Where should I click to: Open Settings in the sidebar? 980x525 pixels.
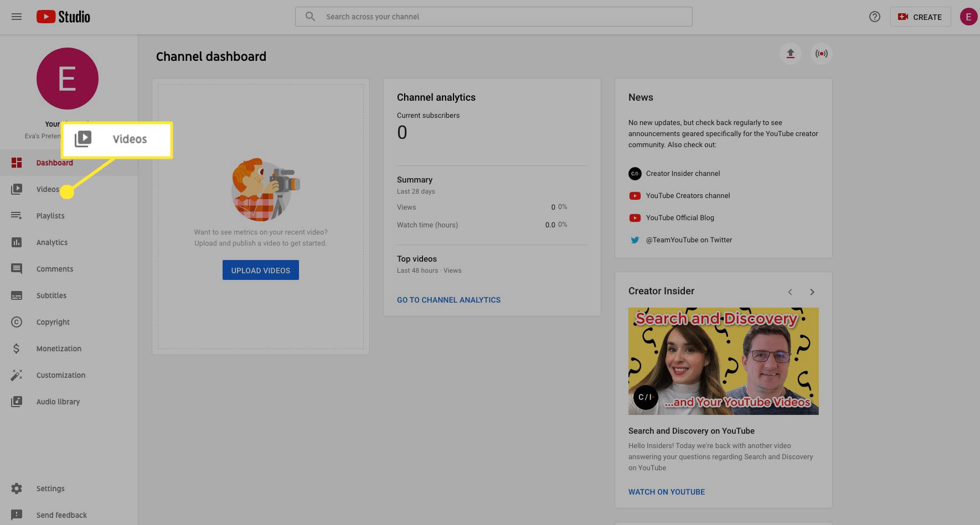pyautogui.click(x=69, y=488)
